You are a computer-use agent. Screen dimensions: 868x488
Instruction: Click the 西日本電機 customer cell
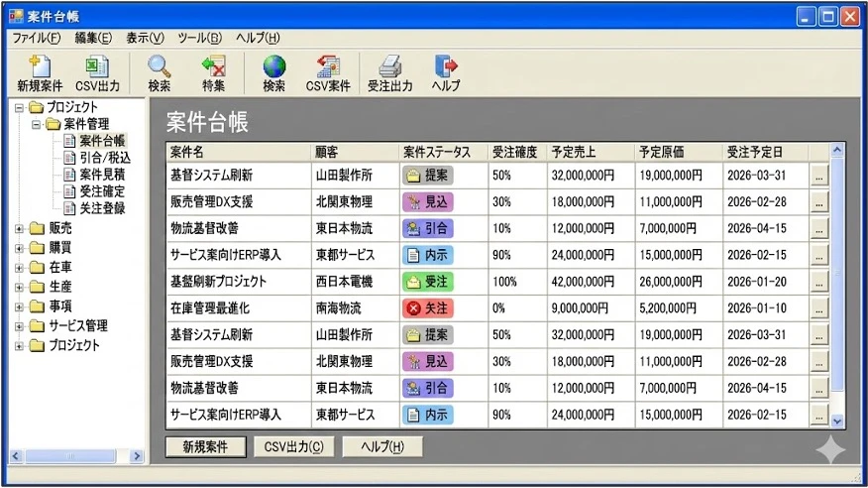pyautogui.click(x=355, y=282)
